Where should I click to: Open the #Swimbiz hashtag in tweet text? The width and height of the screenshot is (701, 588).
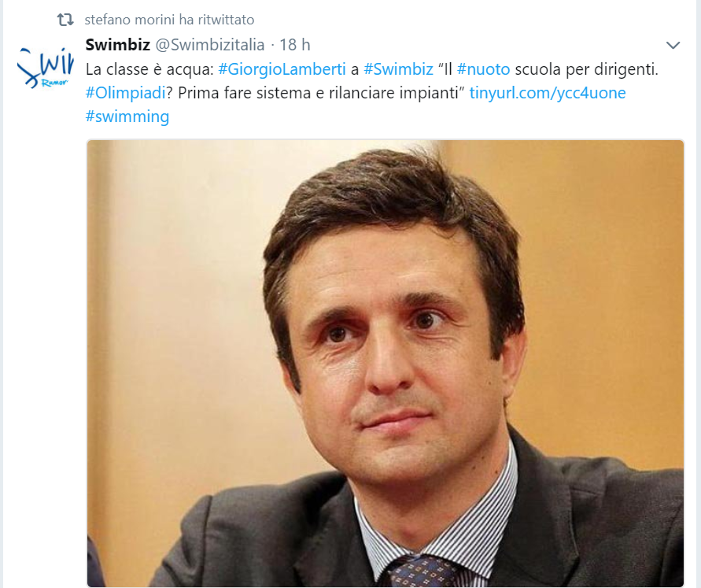click(x=398, y=69)
